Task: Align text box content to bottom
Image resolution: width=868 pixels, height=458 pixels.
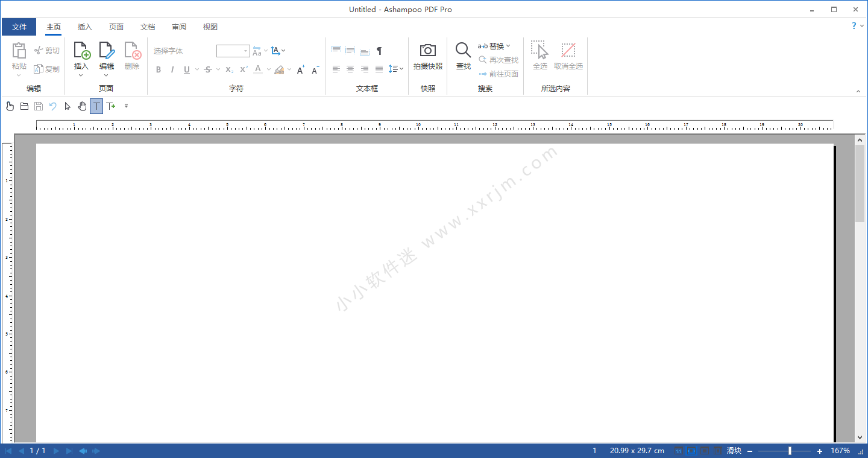Action: coord(365,51)
